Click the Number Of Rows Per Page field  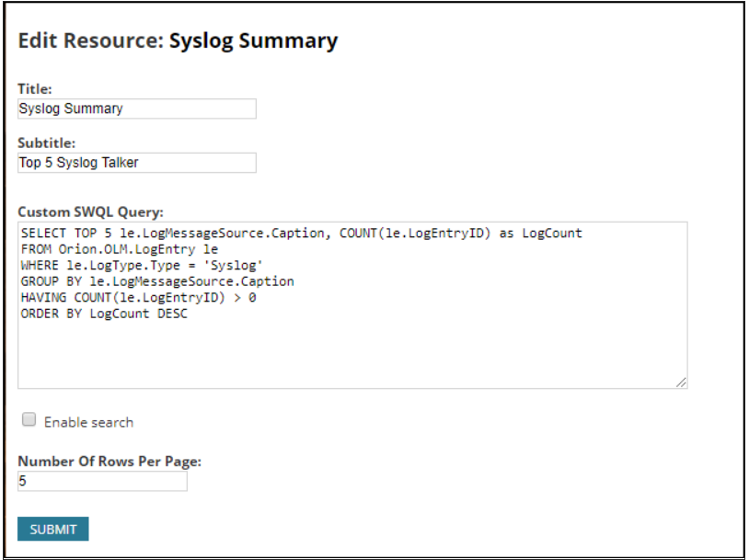pyautogui.click(x=101, y=479)
